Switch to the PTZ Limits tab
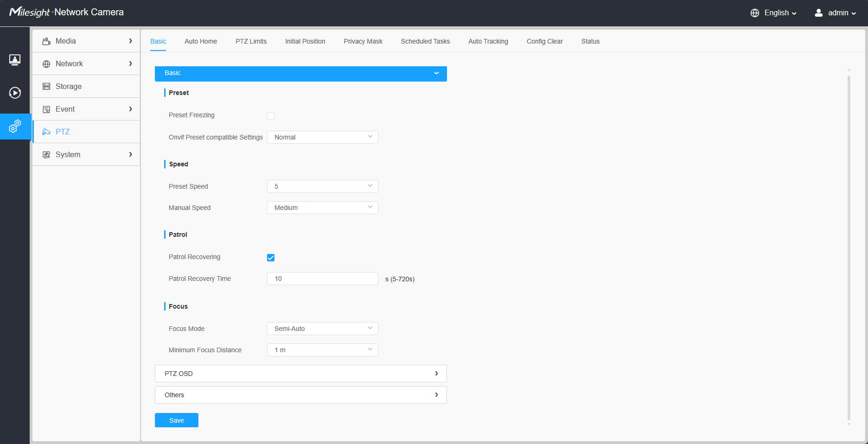Screen dimensions: 868x444 (251, 41)
